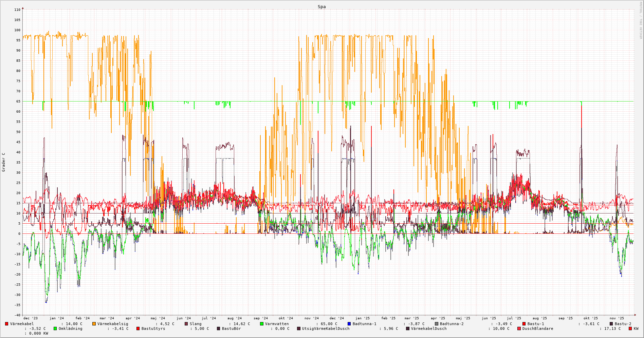Click the red Värmekabel legend swatch

[x=7, y=324]
